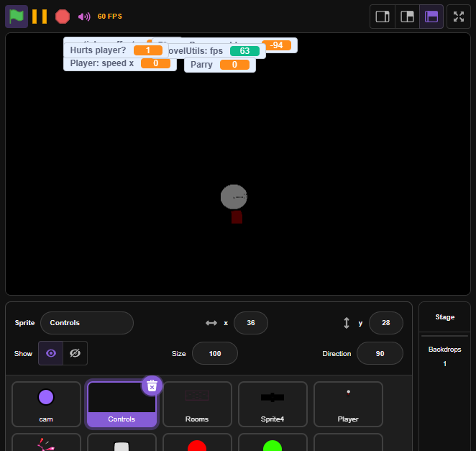Click the dark red block on stage

coord(237,217)
